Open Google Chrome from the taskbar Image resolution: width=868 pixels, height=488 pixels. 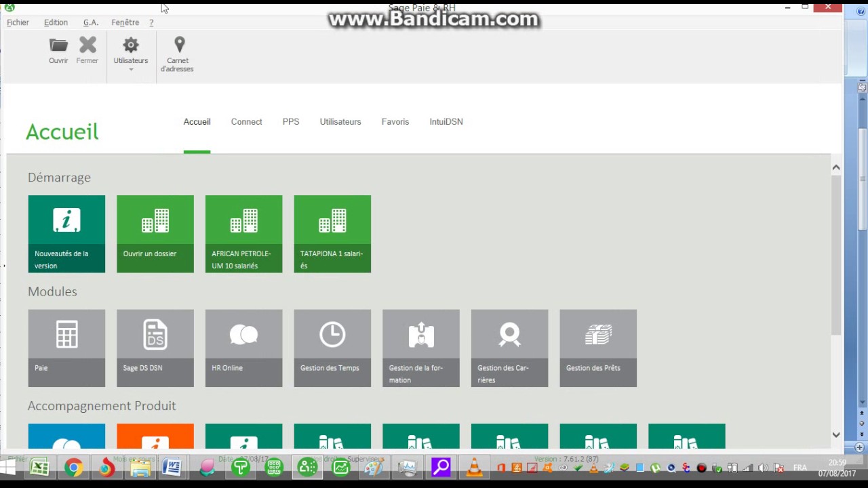(74, 468)
